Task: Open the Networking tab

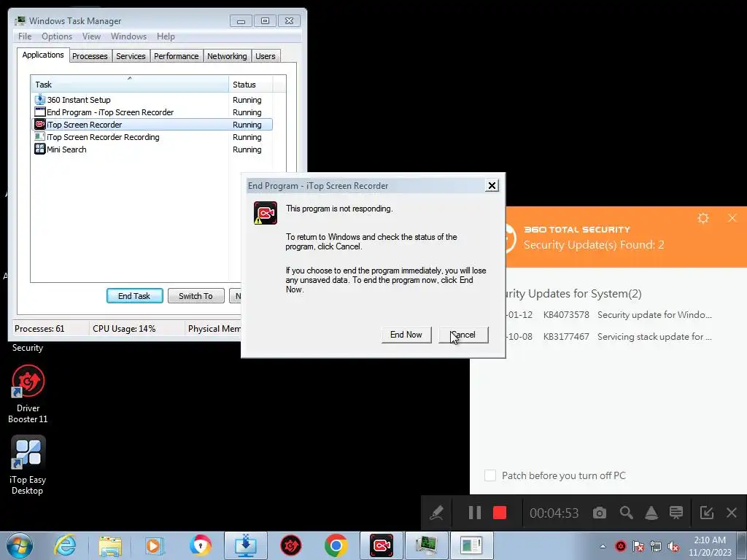Action: [x=227, y=56]
